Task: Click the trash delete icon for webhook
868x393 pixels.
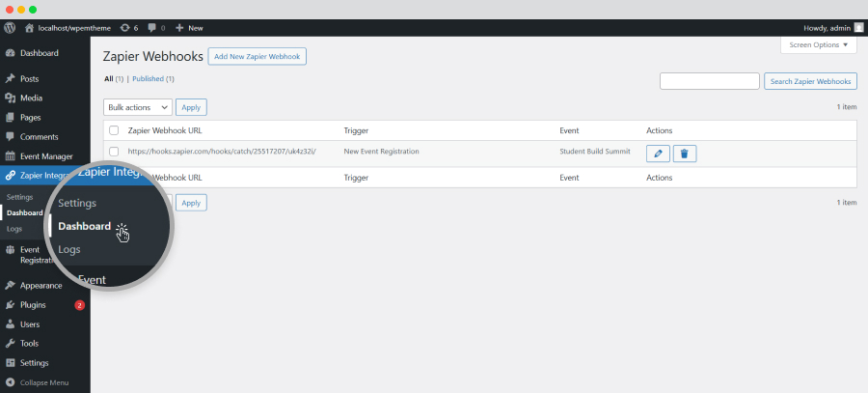Action: pyautogui.click(x=685, y=153)
